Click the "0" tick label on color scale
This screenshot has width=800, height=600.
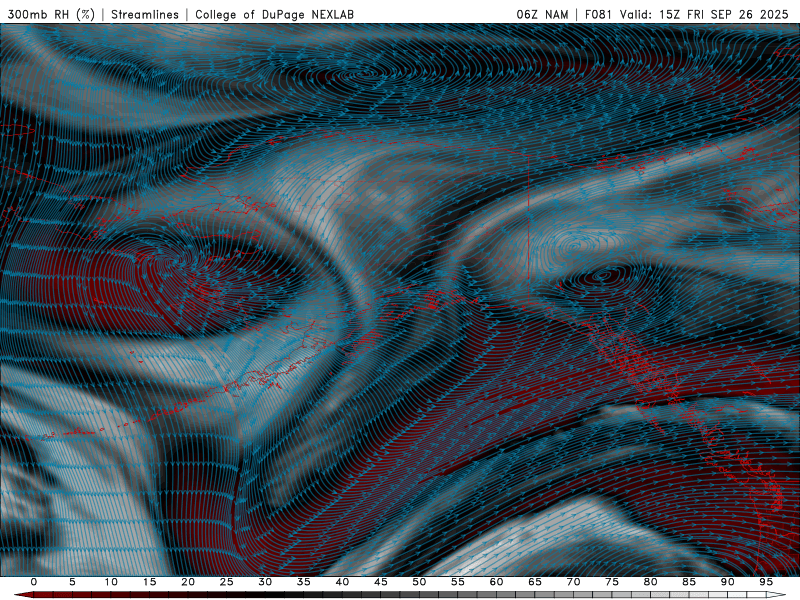pyautogui.click(x=34, y=582)
